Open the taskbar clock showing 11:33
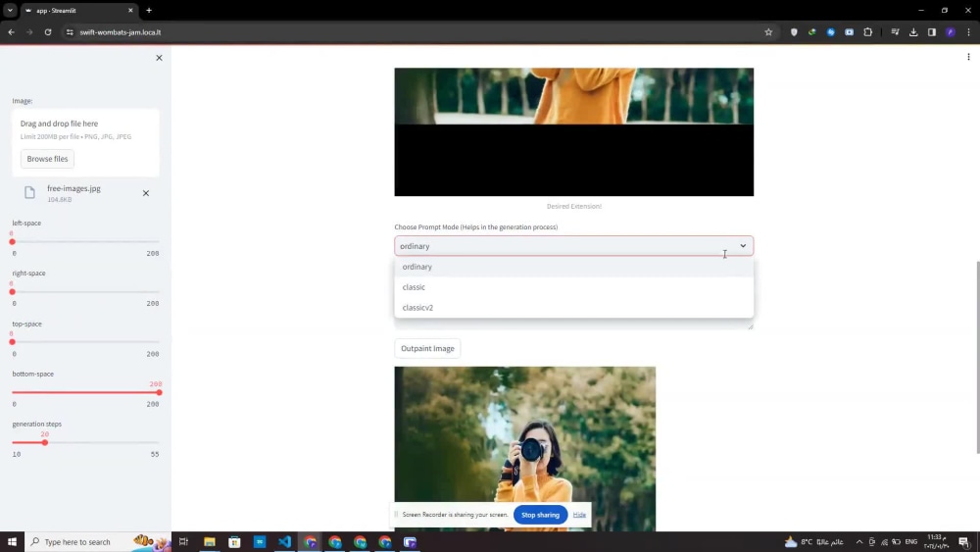Screen dimensions: 980x552 tap(936, 541)
